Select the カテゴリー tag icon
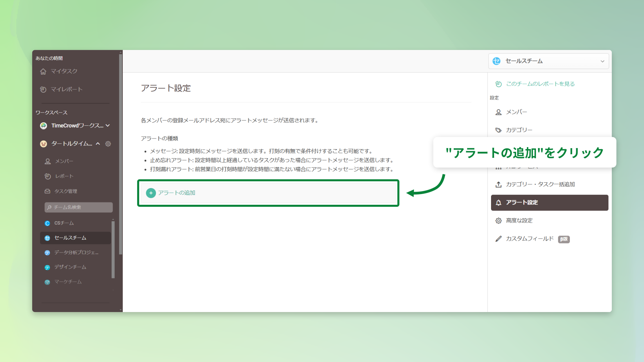This screenshot has width=644, height=362. (x=498, y=130)
